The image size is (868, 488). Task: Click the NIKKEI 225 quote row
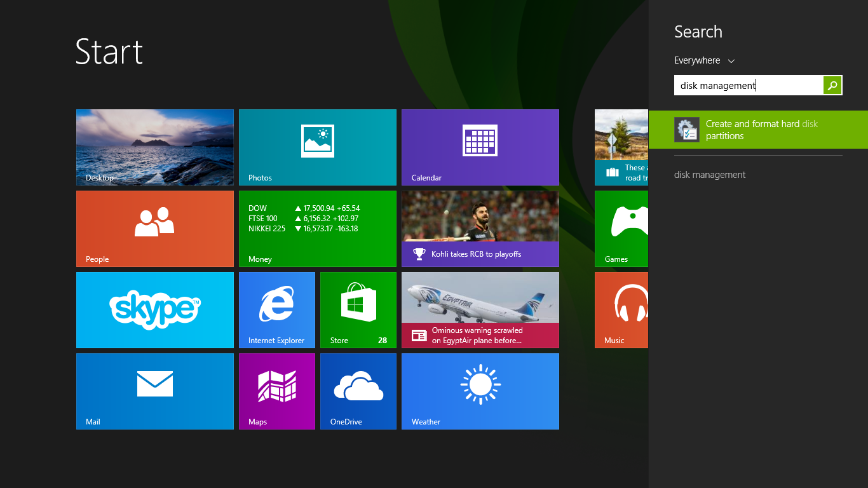[x=304, y=229]
